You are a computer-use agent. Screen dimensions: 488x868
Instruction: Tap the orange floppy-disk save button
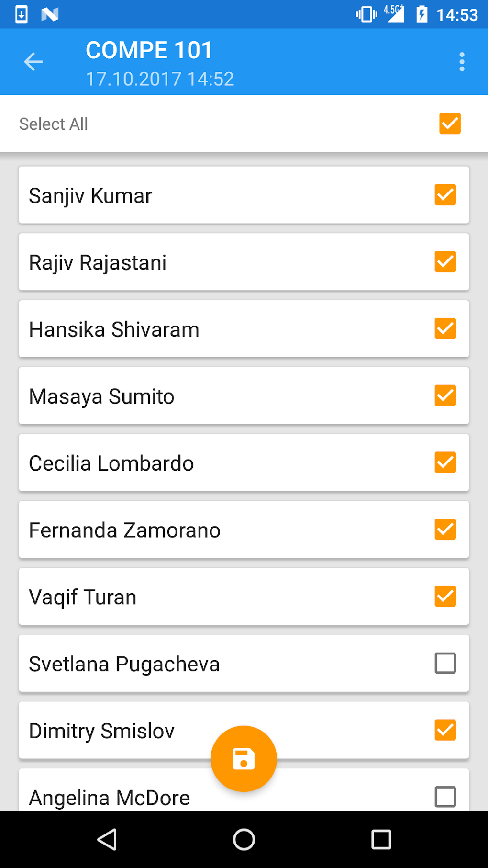244,759
